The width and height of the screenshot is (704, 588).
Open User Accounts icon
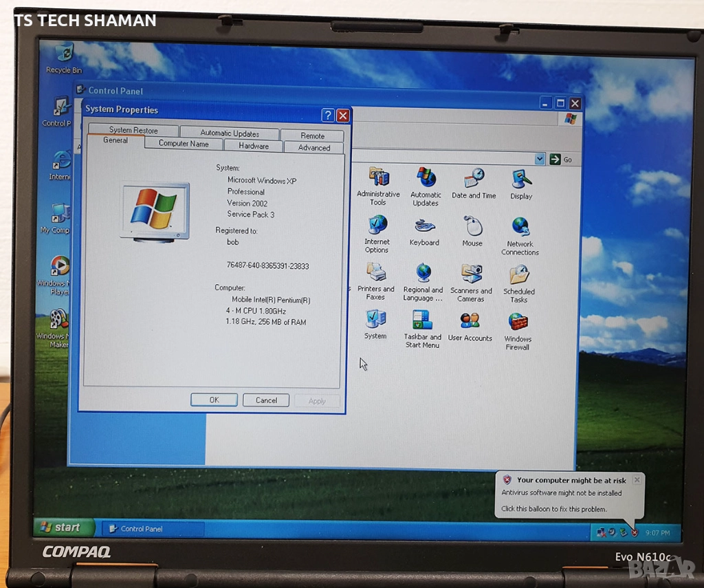click(x=470, y=321)
